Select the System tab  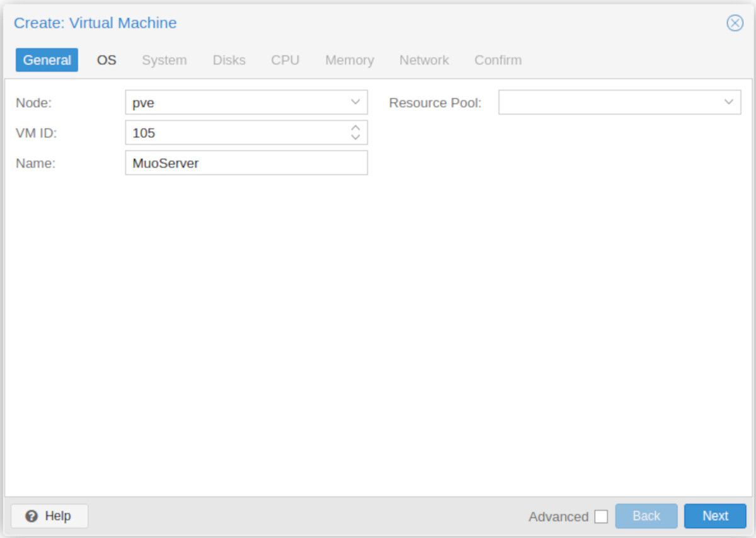(164, 60)
